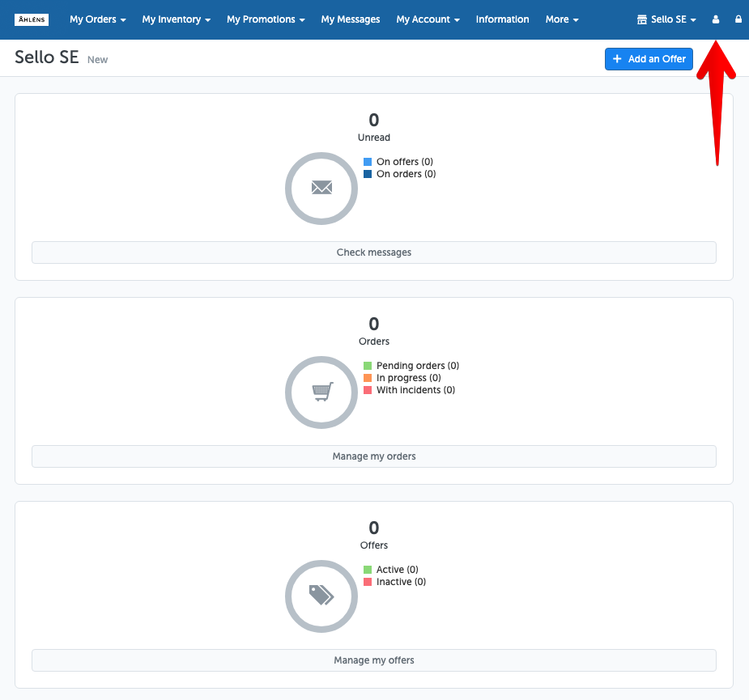Click the store icon beside Sello SE
The image size is (749, 700).
(642, 19)
